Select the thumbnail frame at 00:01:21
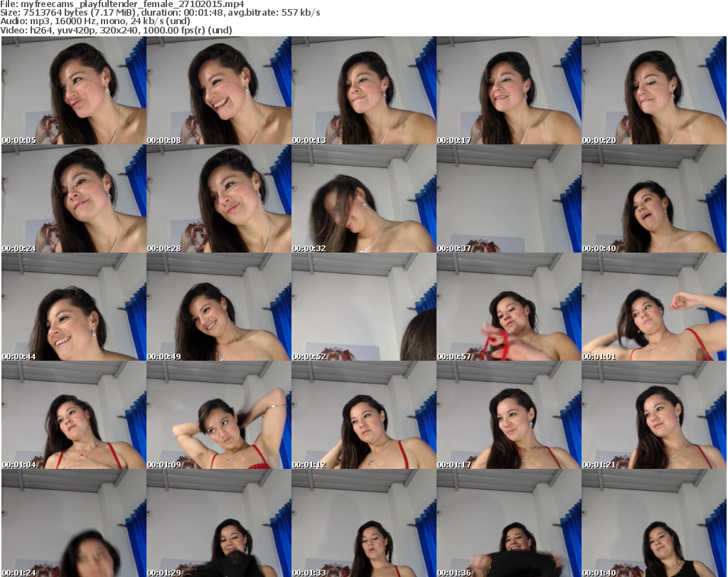 point(654,415)
